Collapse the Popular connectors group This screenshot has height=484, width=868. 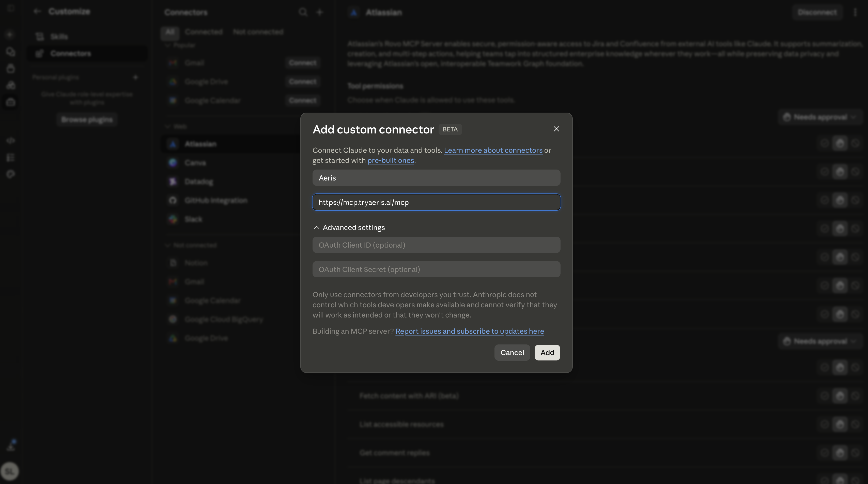point(181,45)
